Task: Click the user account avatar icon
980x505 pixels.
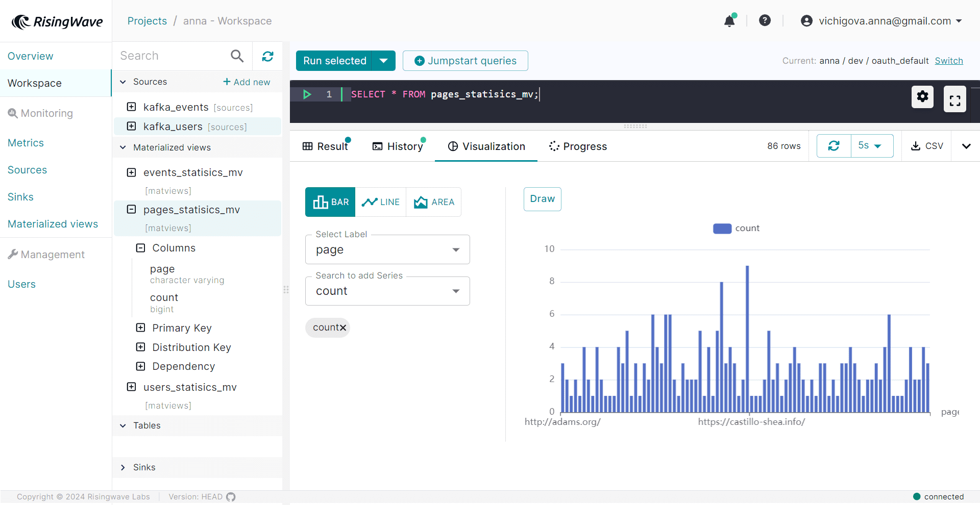Action: coord(806,21)
